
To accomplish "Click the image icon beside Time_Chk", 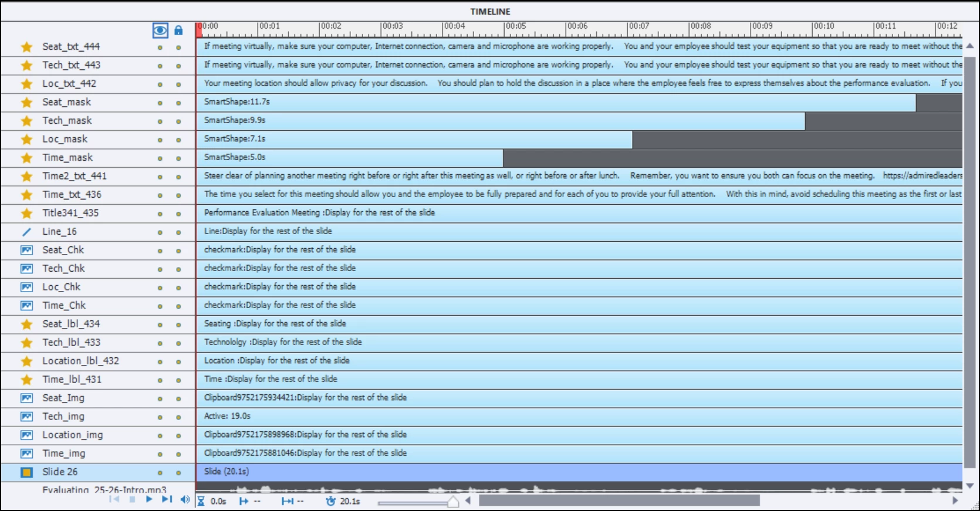I will (x=26, y=306).
